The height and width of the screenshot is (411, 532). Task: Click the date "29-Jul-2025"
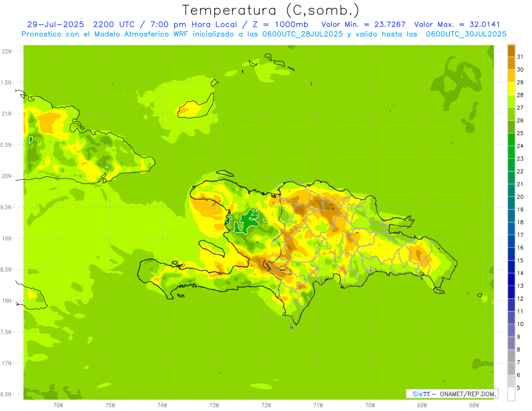(56, 24)
